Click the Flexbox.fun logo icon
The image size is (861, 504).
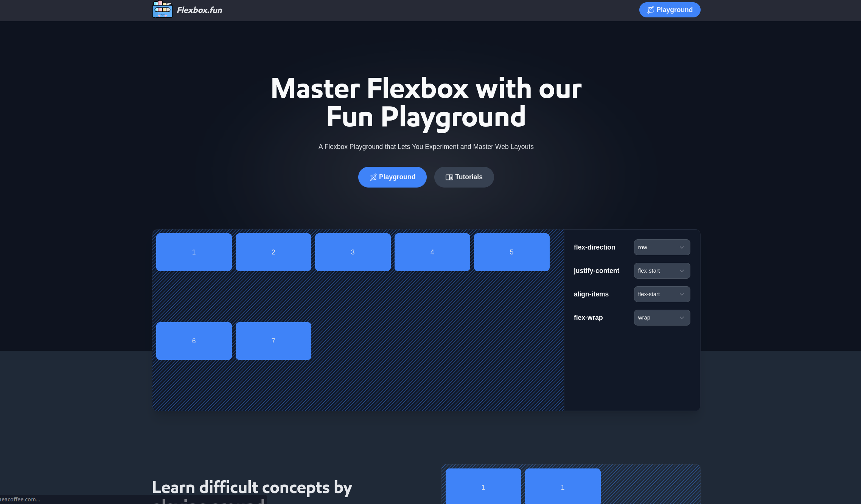[x=162, y=9]
